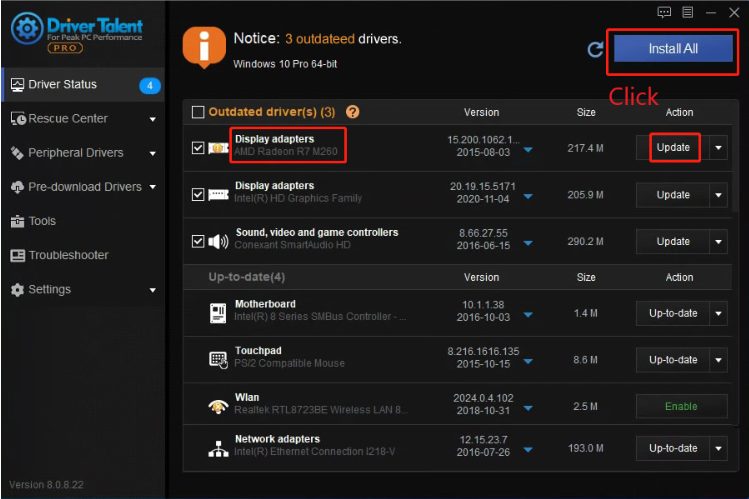
Task: Open action arrow beside Intel HD Graphics Update
Action: pos(718,195)
